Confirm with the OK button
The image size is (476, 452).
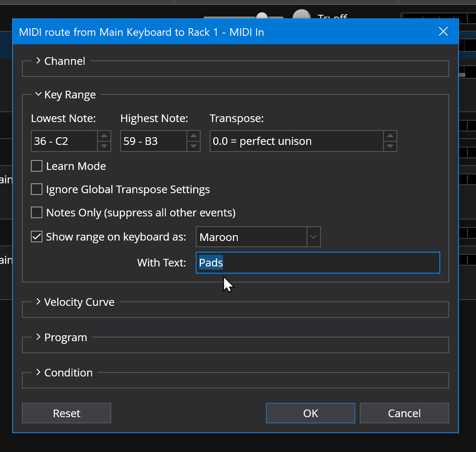[311, 413]
